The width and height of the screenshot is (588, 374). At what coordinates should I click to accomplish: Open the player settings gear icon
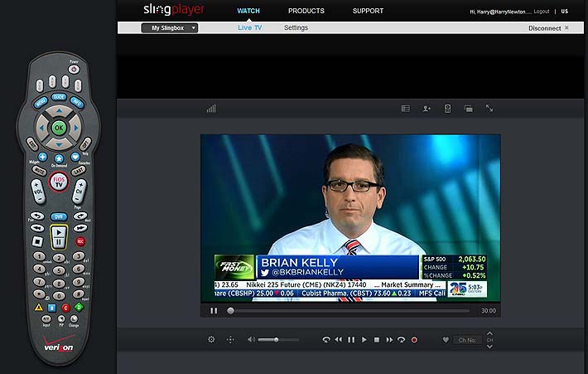coord(211,339)
